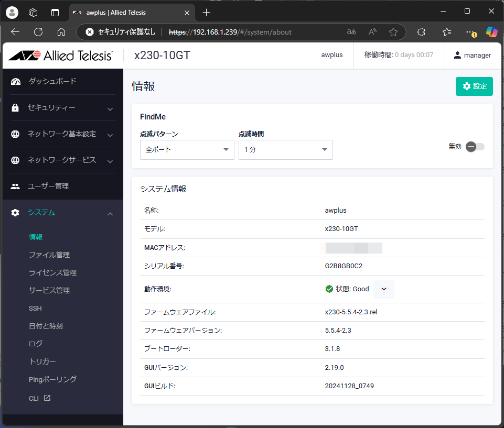
Task: Click the user management people icon
Action: 15,186
